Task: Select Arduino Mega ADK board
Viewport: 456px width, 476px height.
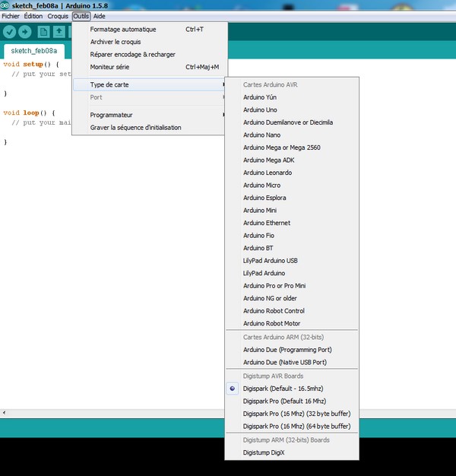Action: pos(292,160)
